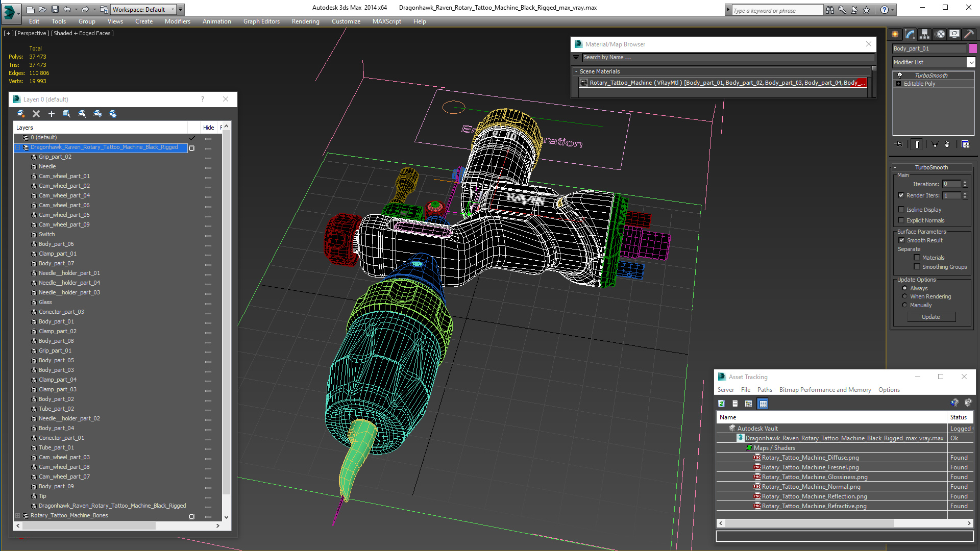
Task: Click Delete Layer X icon in Layer dialog
Action: (x=36, y=114)
